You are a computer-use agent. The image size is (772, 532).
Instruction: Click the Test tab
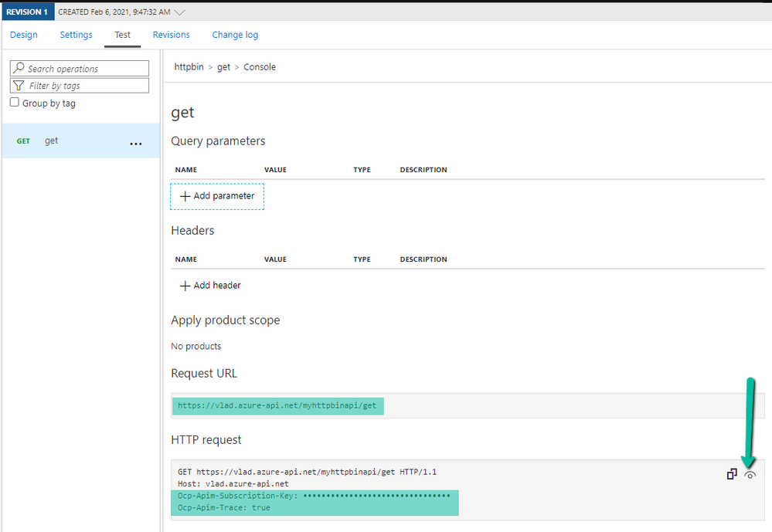click(x=122, y=35)
